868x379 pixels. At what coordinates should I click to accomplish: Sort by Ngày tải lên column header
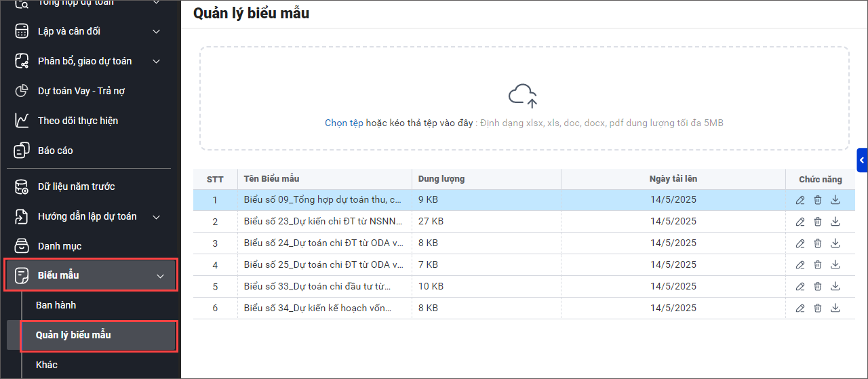pyautogui.click(x=673, y=179)
